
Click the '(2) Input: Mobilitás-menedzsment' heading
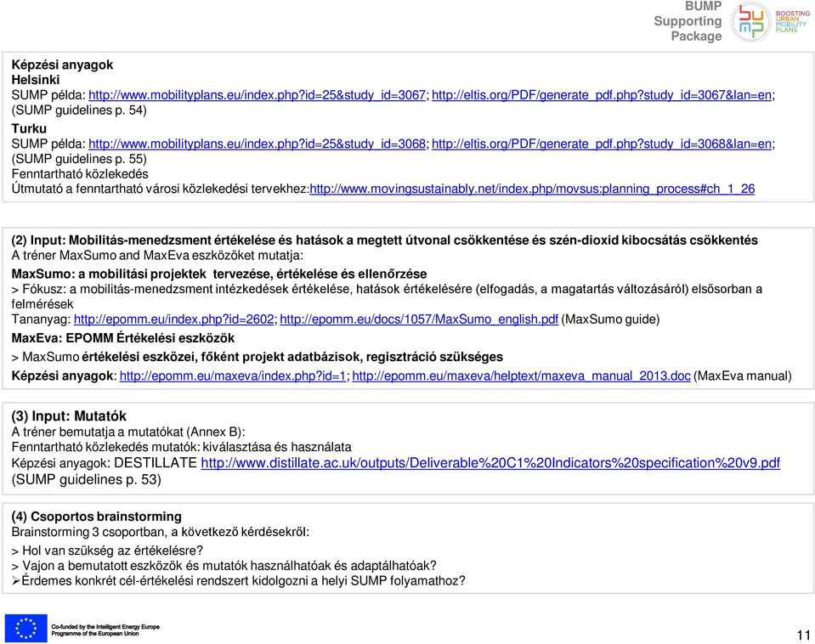tap(385, 240)
